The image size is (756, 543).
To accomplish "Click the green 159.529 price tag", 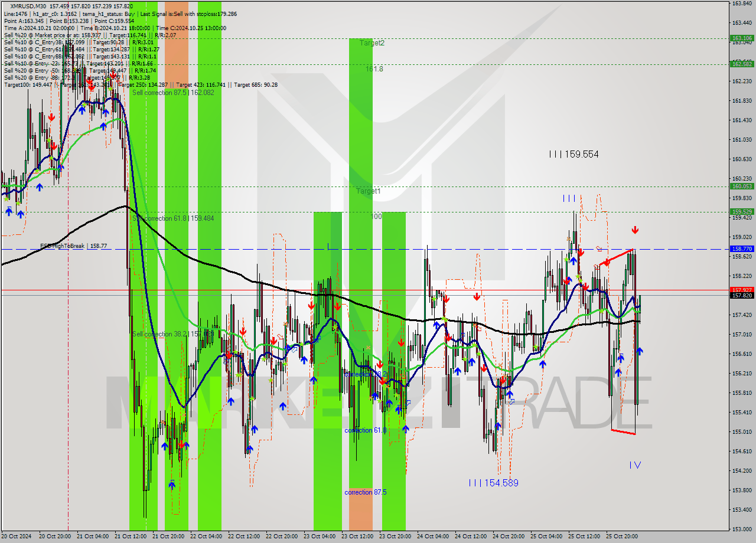I will pyautogui.click(x=742, y=211).
